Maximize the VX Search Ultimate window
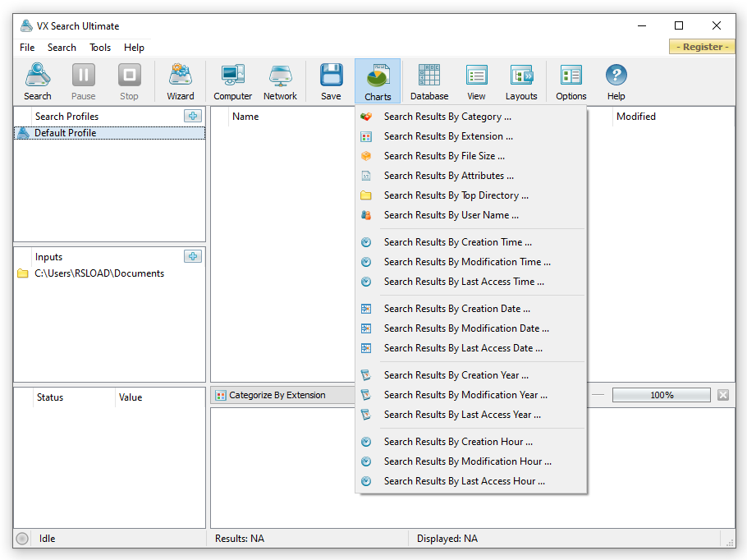The width and height of the screenshot is (747, 560). point(679,25)
